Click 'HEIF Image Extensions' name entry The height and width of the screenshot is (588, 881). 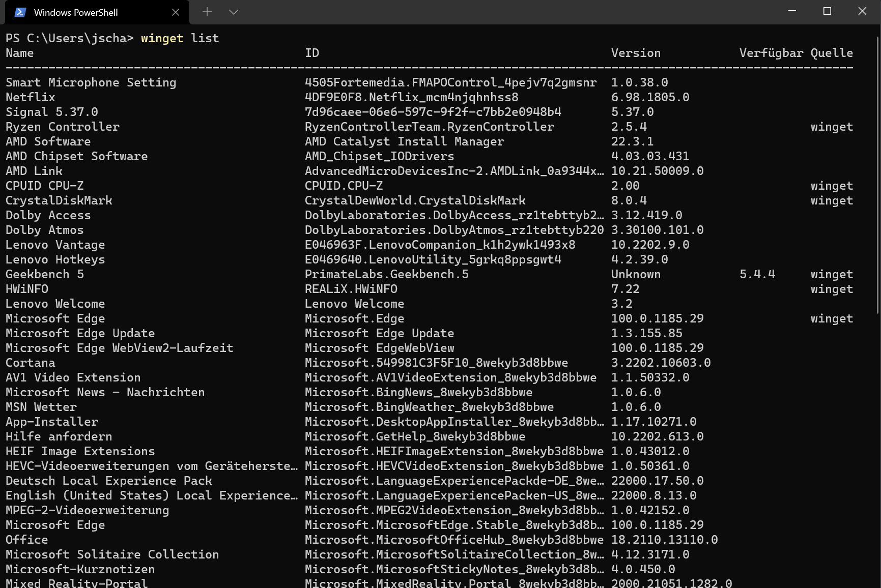80,451
